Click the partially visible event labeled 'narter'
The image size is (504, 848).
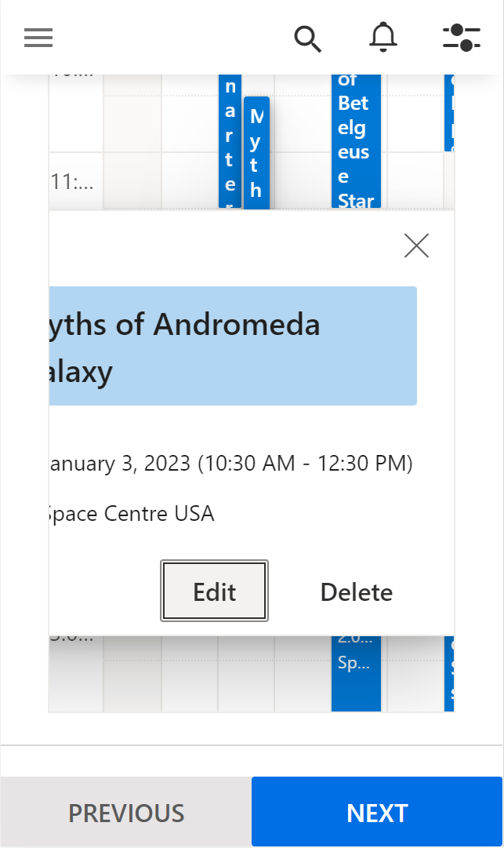point(229,141)
